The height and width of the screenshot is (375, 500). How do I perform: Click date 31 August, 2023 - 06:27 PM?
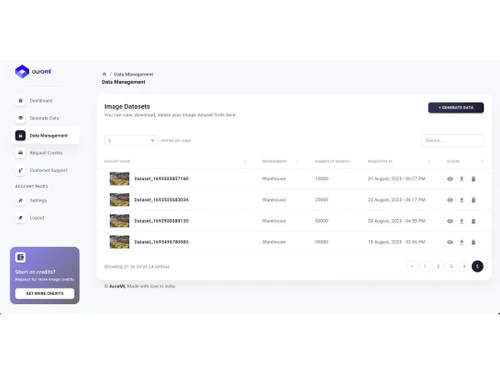pyautogui.click(x=396, y=179)
